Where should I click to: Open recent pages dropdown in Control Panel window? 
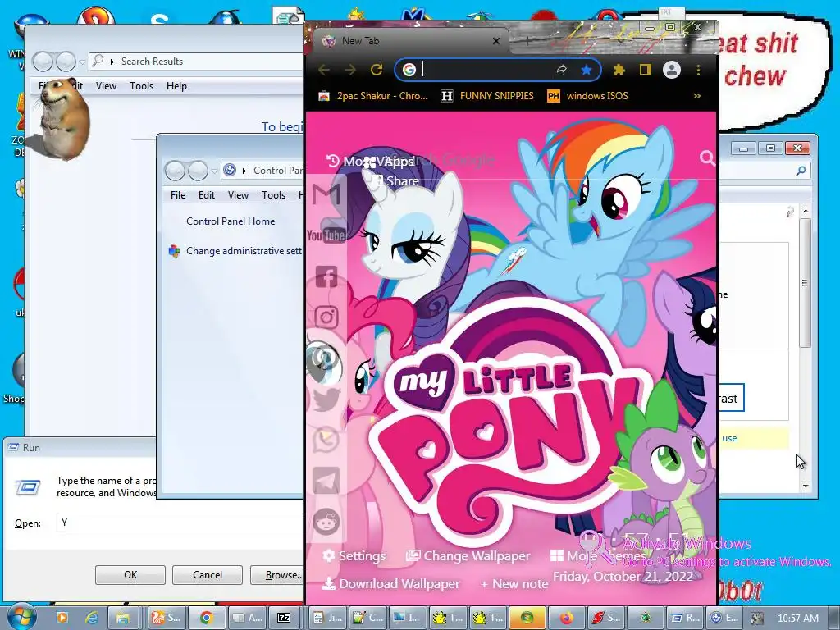214,171
